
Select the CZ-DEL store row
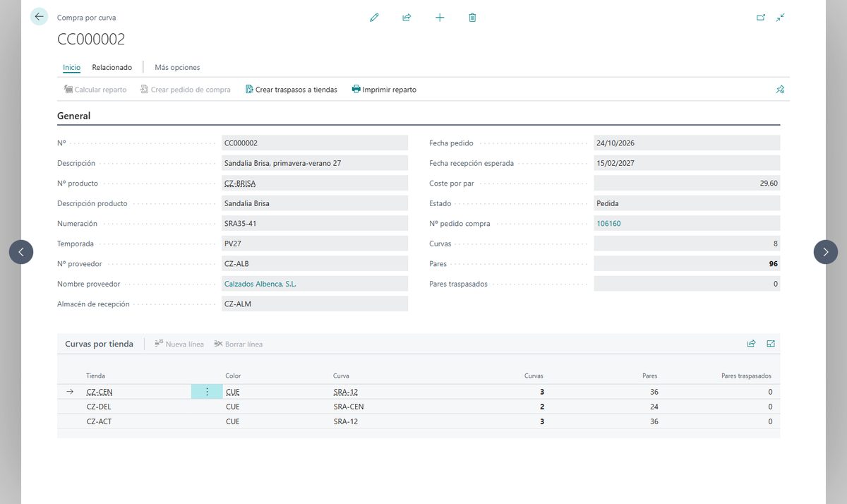[419, 407]
